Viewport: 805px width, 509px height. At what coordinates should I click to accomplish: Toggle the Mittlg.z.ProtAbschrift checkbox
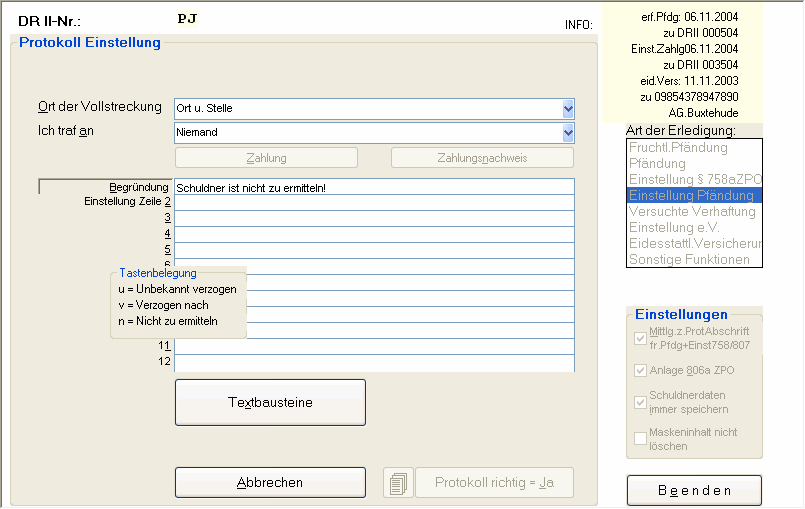[x=640, y=338]
